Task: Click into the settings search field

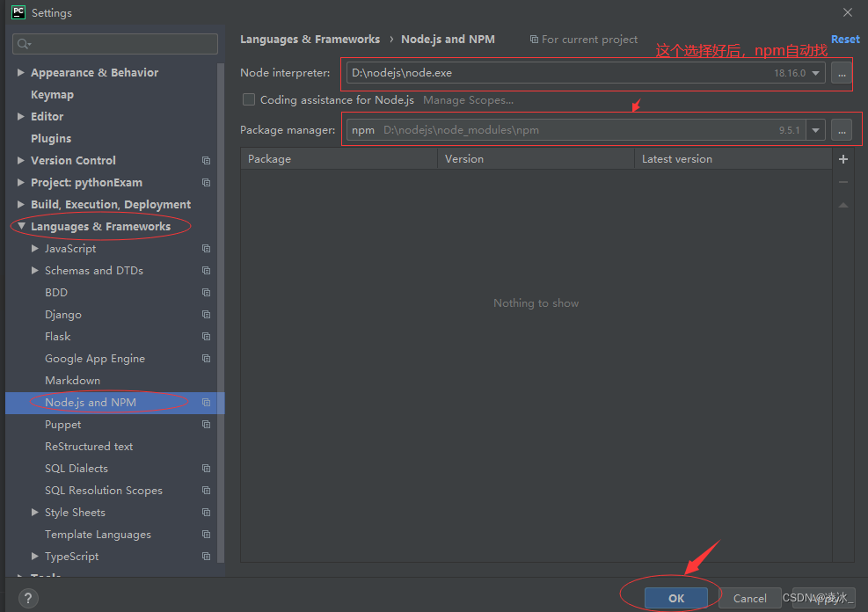Action: pos(115,44)
